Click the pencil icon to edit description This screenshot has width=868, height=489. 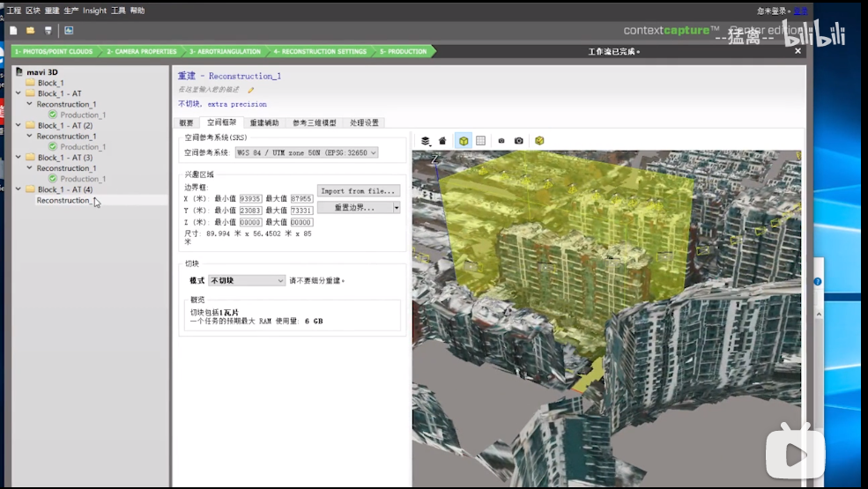coord(251,90)
